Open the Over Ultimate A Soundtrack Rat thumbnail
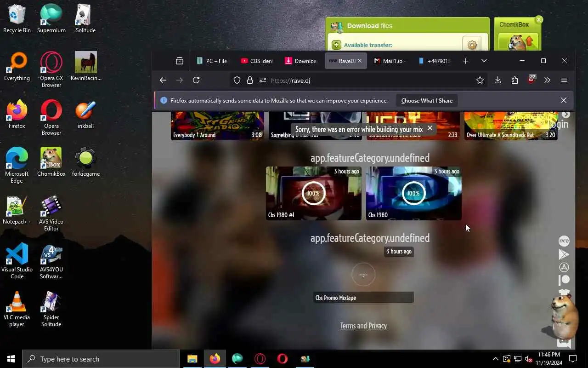This screenshot has width=588, height=368. click(x=511, y=126)
